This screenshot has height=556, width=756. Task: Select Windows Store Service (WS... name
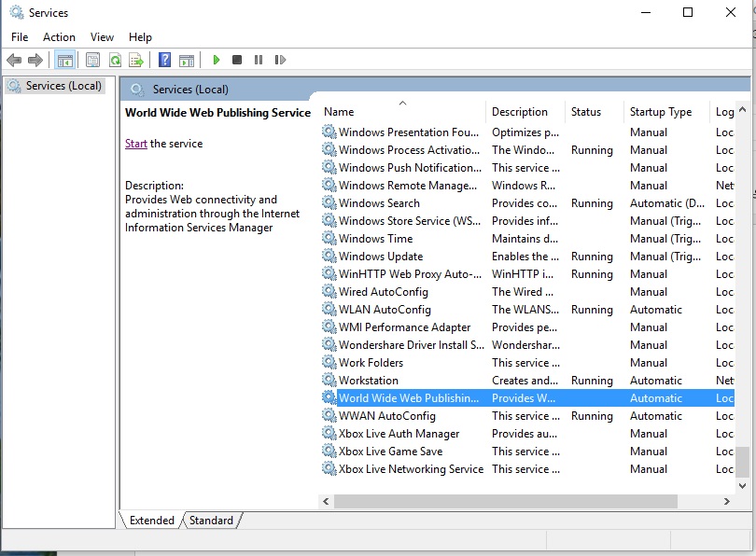[x=410, y=221]
